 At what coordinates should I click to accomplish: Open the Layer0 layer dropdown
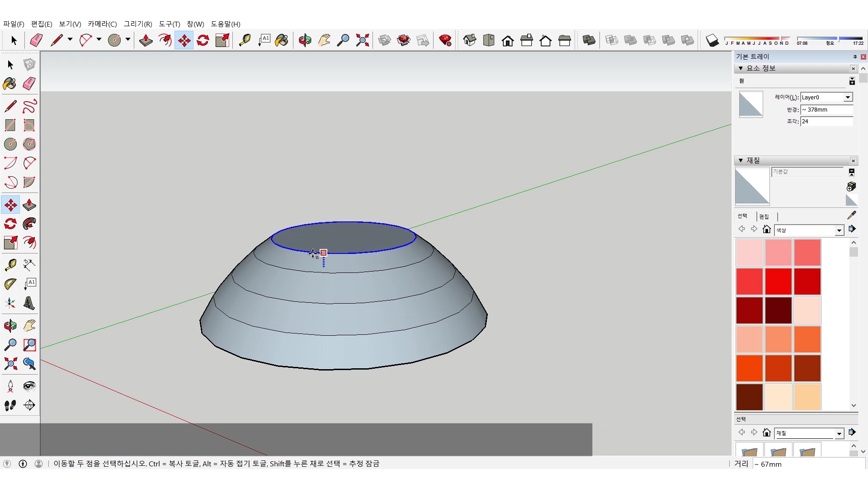tap(848, 97)
